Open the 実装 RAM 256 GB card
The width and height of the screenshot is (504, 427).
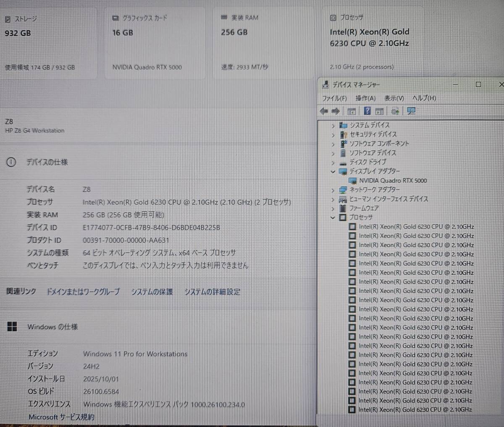[x=264, y=43]
